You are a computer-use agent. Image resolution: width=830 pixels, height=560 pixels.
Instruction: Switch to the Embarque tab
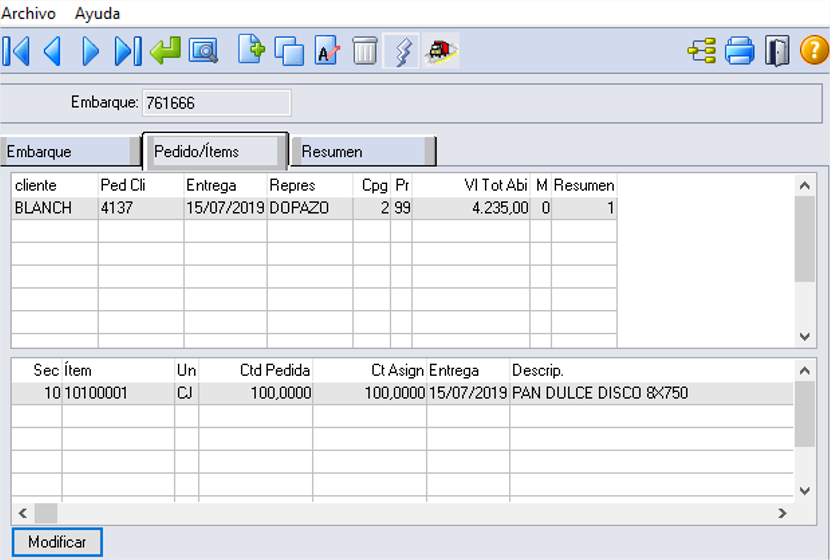[x=69, y=151]
